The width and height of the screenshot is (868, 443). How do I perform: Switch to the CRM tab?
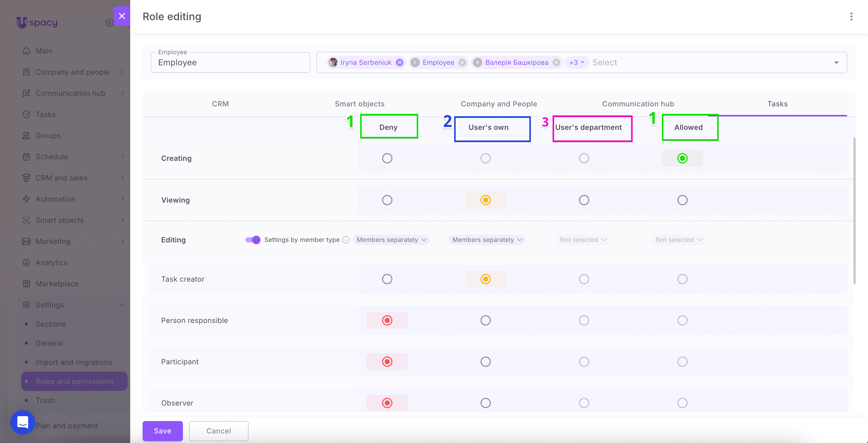coord(220,104)
